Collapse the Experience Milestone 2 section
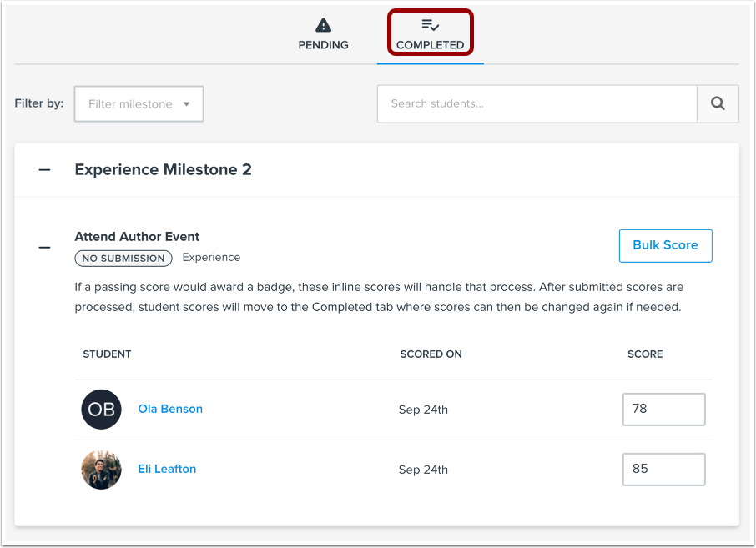Viewport: 756px width, 548px height. pyautogui.click(x=45, y=170)
